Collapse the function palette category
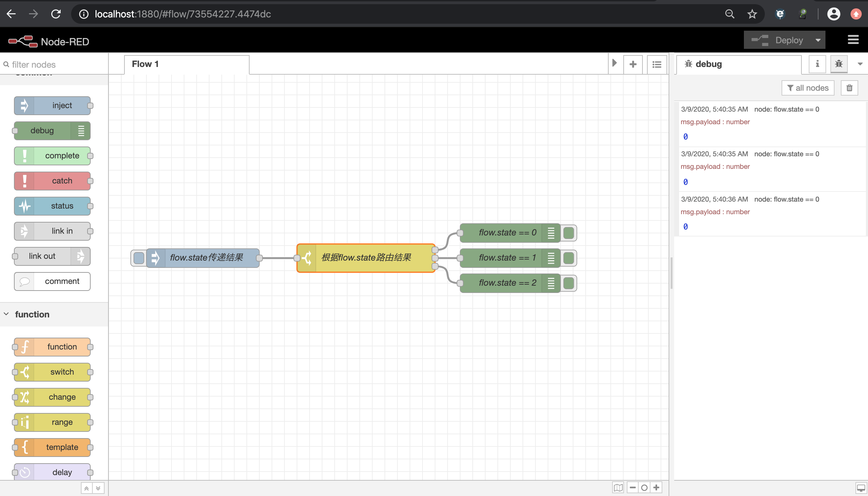 [x=32, y=314]
